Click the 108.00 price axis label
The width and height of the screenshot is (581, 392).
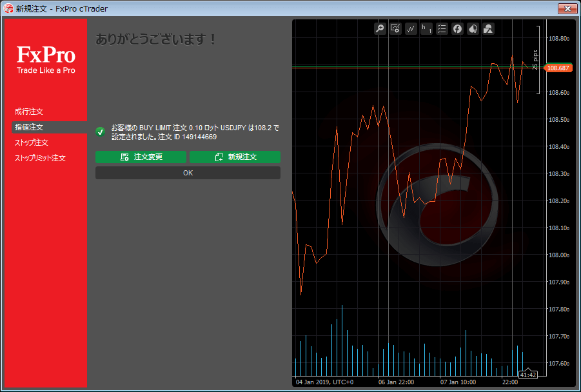[559, 255]
